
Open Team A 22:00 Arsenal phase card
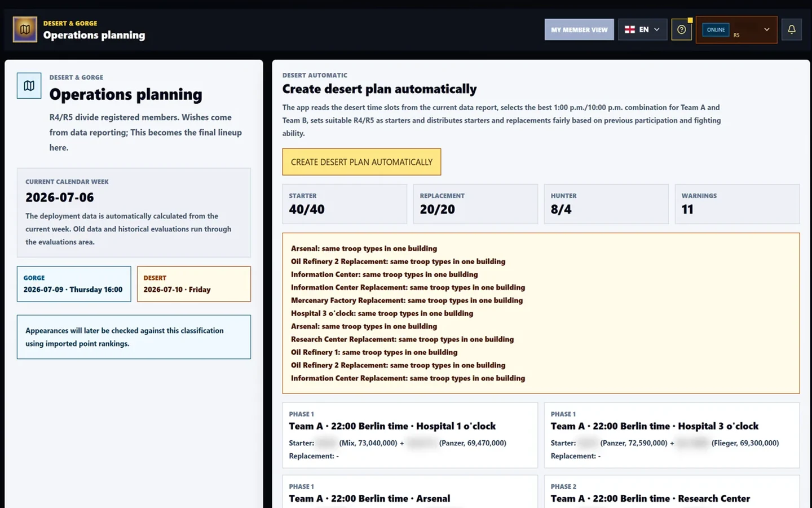point(410,492)
